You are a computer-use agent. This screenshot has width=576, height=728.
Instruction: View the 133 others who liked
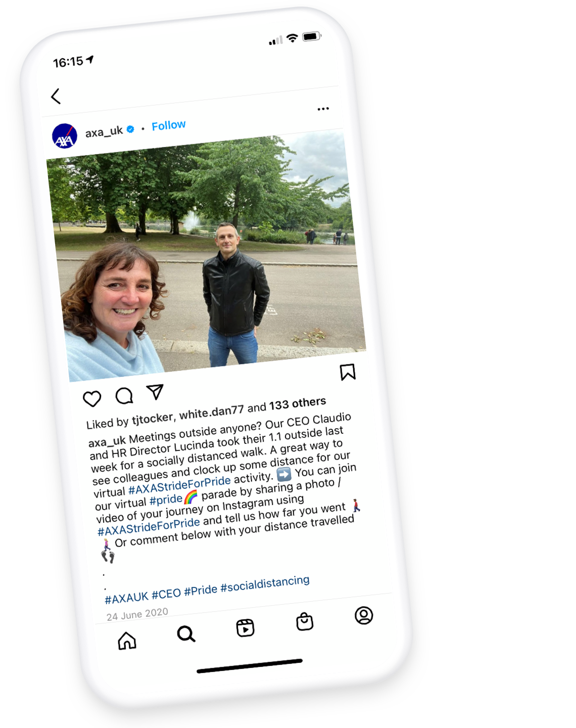point(298,403)
